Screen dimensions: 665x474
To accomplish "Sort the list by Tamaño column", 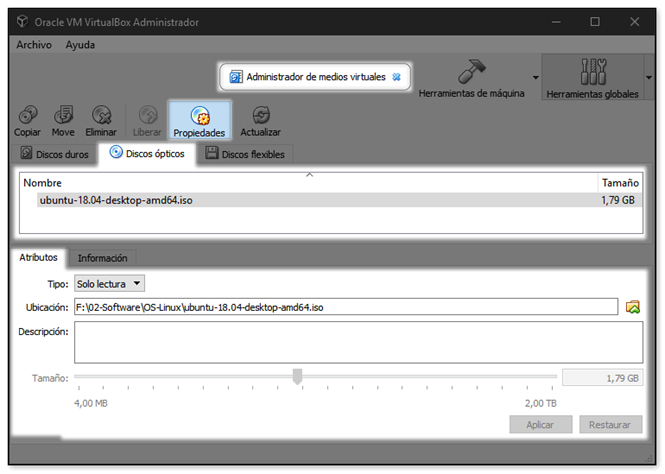I will pyautogui.click(x=620, y=183).
